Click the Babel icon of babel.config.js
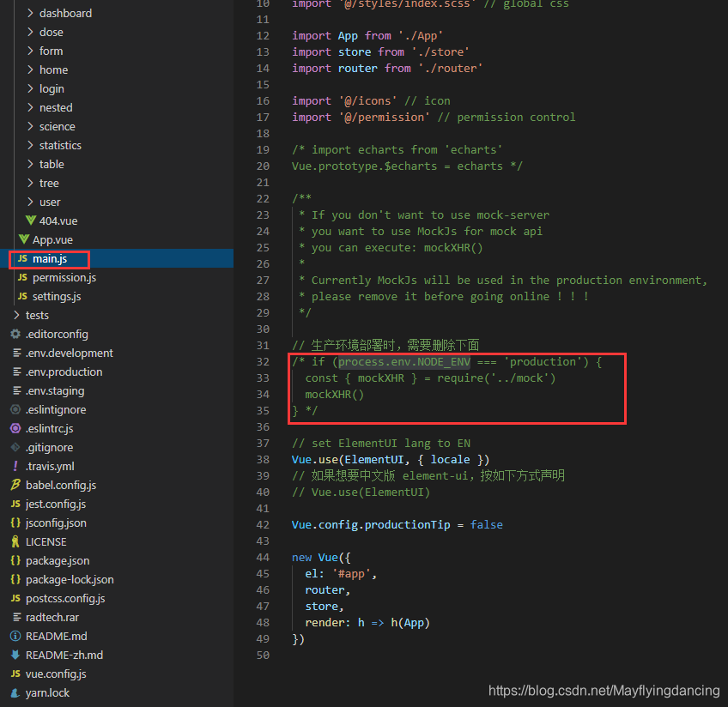Screen dimensions: 728x707 tap(15, 485)
